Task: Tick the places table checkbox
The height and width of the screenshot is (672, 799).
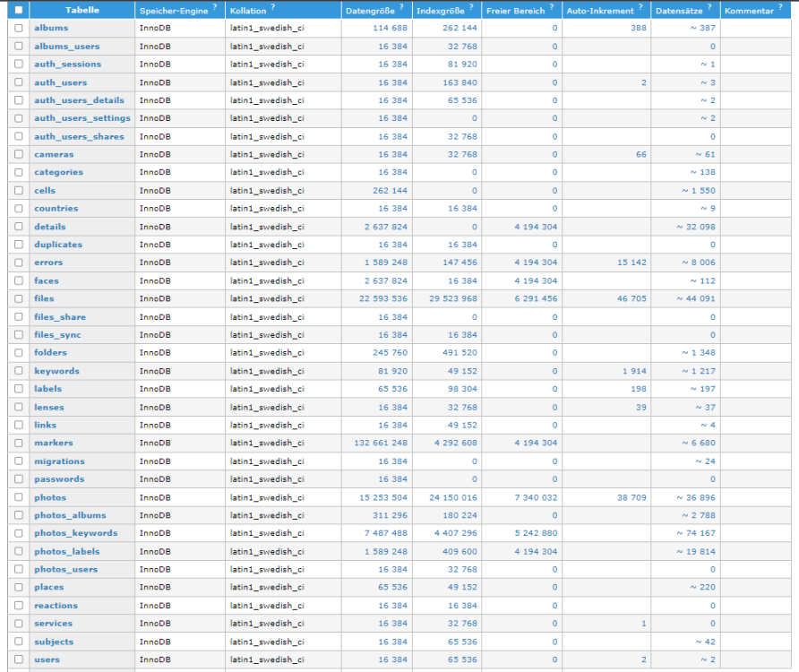Action: click(x=19, y=588)
